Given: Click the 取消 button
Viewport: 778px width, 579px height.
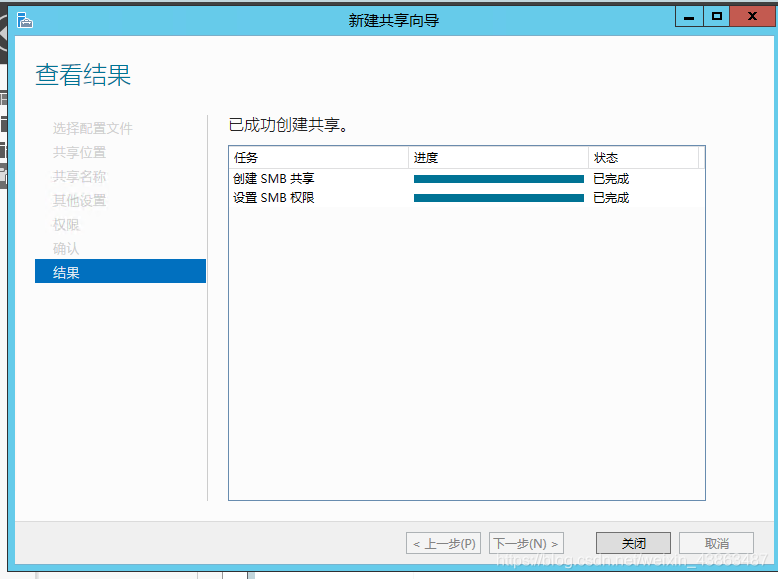Looking at the screenshot, I should pos(716,543).
